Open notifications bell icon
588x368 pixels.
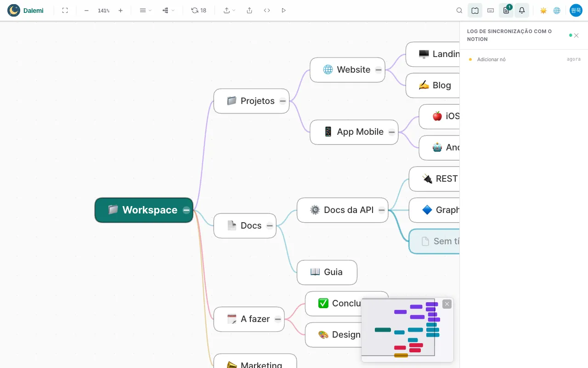point(522,10)
